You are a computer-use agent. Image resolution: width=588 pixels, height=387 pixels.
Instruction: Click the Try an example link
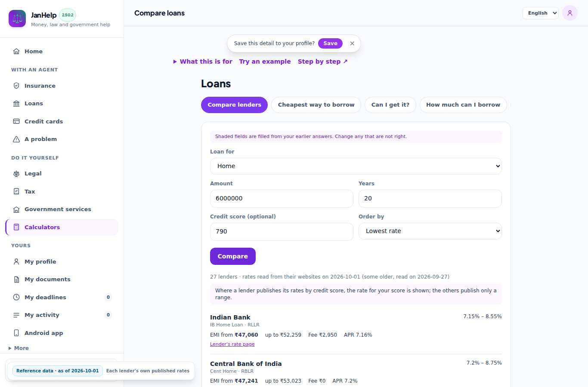(x=265, y=61)
